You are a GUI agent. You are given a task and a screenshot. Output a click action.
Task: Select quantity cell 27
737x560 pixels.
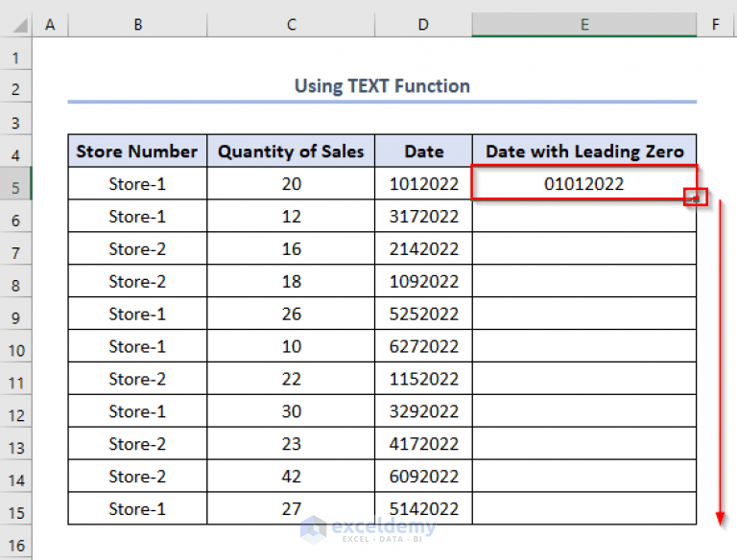tap(291, 508)
